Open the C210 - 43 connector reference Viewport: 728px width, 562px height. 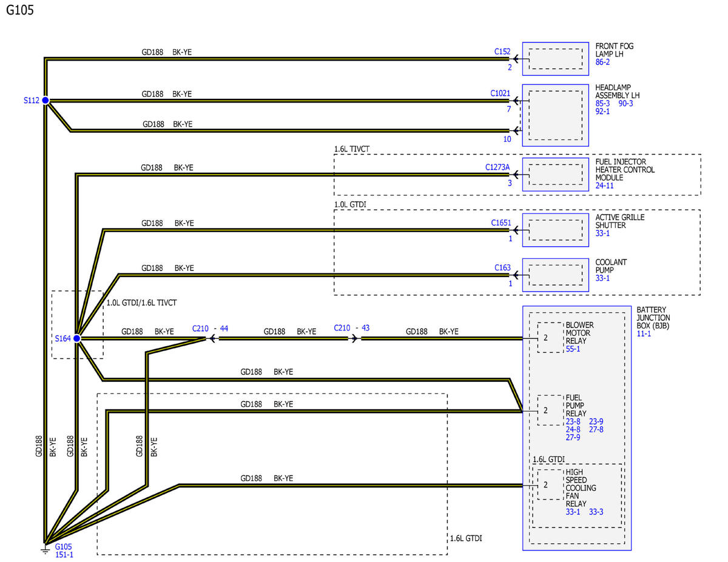click(352, 328)
